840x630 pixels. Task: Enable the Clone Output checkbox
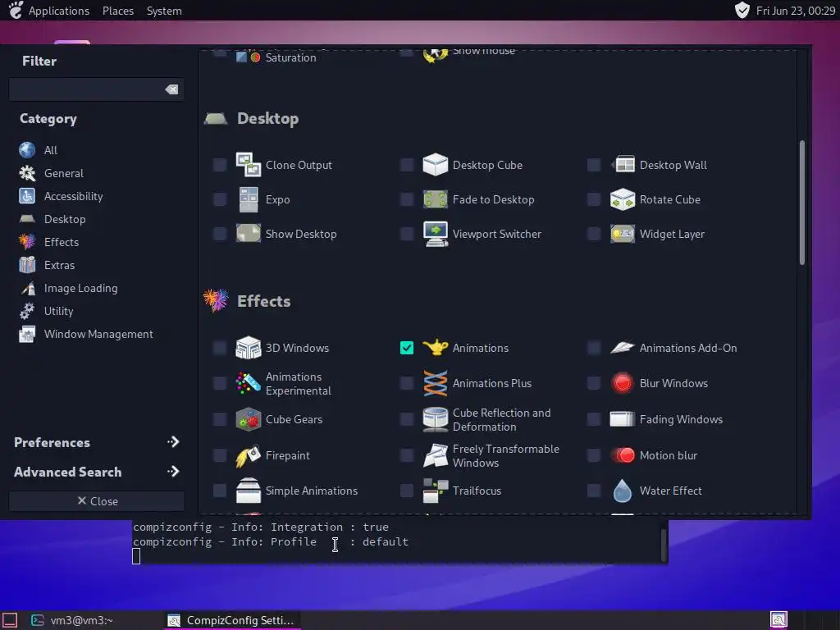point(220,164)
